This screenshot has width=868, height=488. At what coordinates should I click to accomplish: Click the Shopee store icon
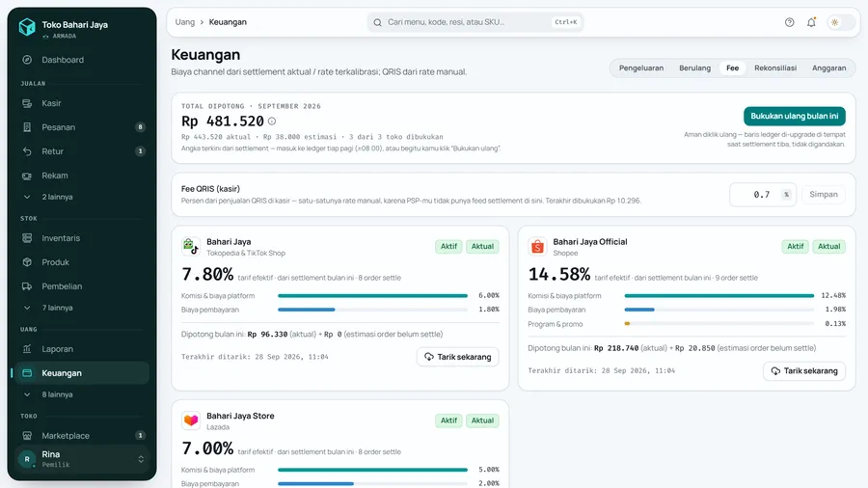coord(537,246)
